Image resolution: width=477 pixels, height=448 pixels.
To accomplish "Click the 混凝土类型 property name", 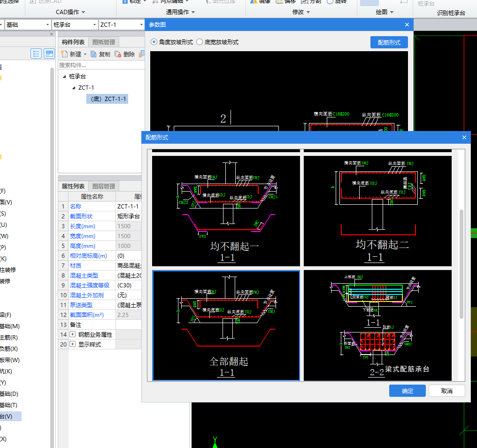I will (x=84, y=276).
